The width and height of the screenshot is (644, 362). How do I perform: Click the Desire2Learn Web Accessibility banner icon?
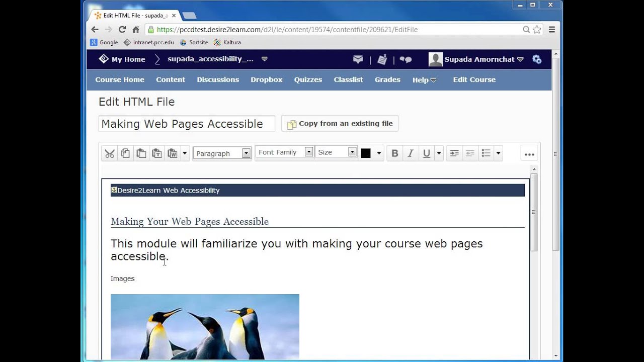(114, 190)
